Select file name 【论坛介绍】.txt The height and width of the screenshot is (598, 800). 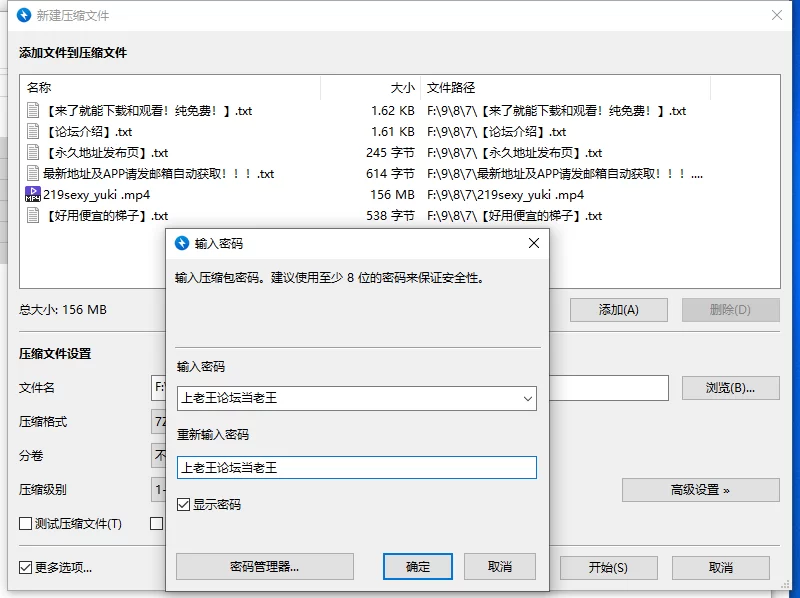pyautogui.click(x=88, y=132)
